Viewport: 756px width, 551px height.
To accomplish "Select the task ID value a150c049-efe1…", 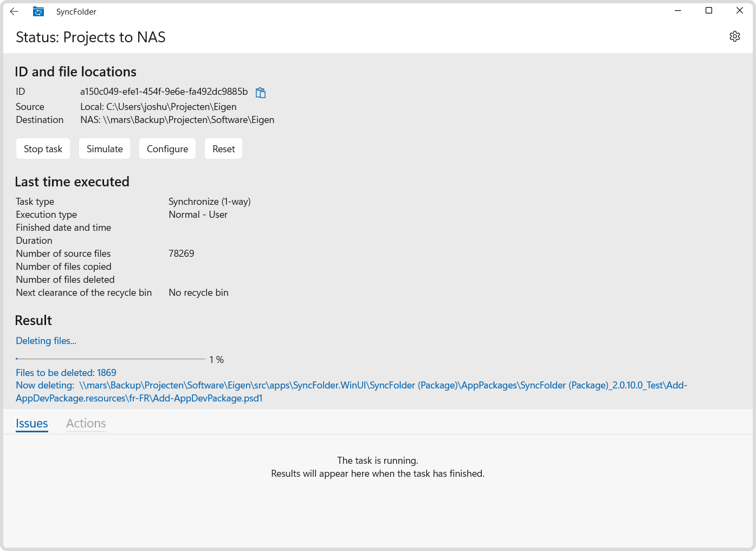I will coord(164,92).
